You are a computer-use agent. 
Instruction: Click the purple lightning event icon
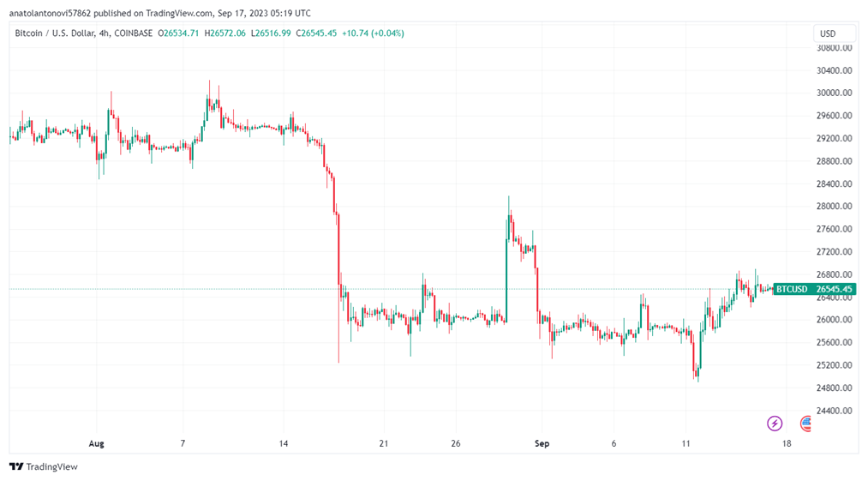[775, 423]
